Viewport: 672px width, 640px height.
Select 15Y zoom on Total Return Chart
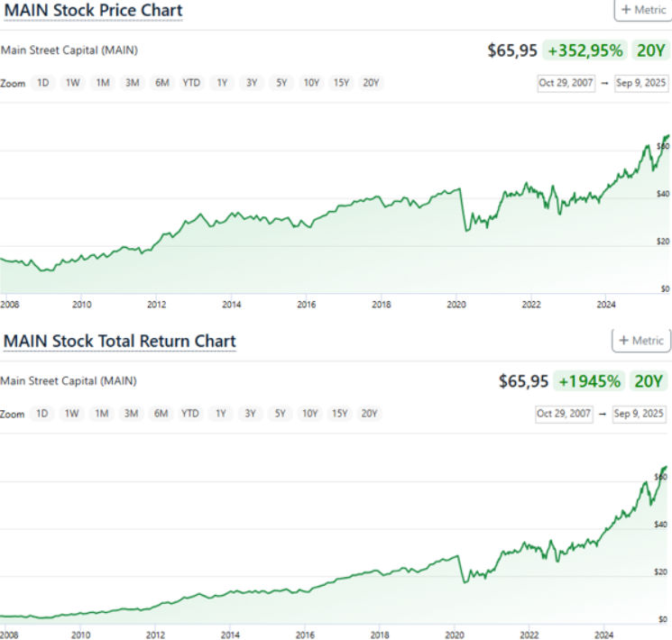339,414
